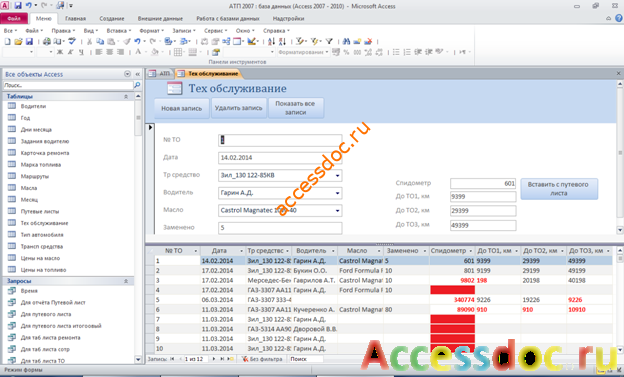Click the Поиск box in record navigator

point(306,359)
